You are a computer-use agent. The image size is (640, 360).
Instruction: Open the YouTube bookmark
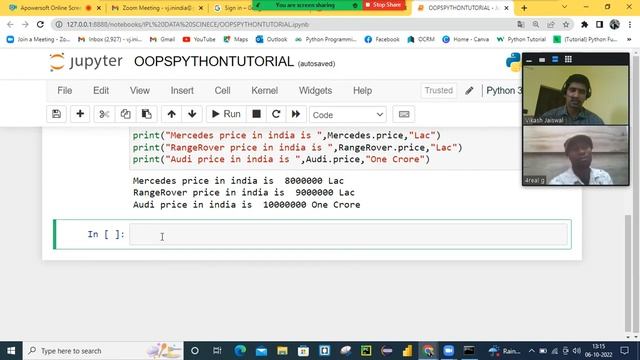point(199,40)
